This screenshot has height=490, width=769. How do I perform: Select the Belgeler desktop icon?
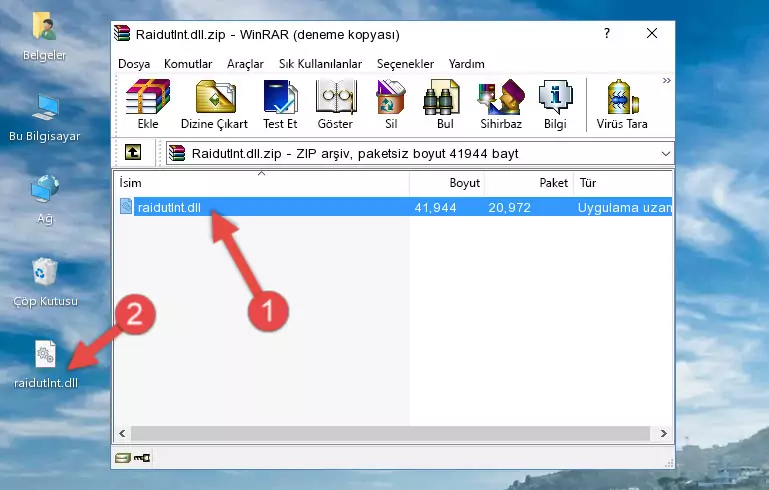pyautogui.click(x=44, y=37)
